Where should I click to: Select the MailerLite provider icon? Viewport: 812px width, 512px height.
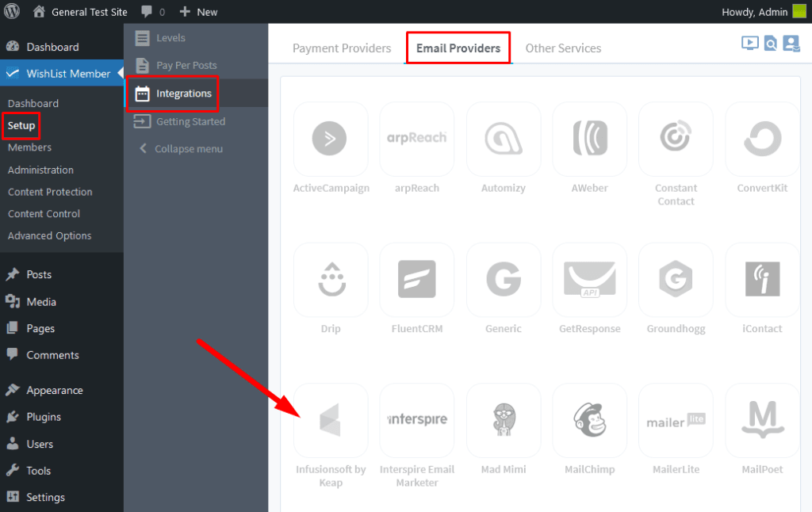(x=676, y=420)
